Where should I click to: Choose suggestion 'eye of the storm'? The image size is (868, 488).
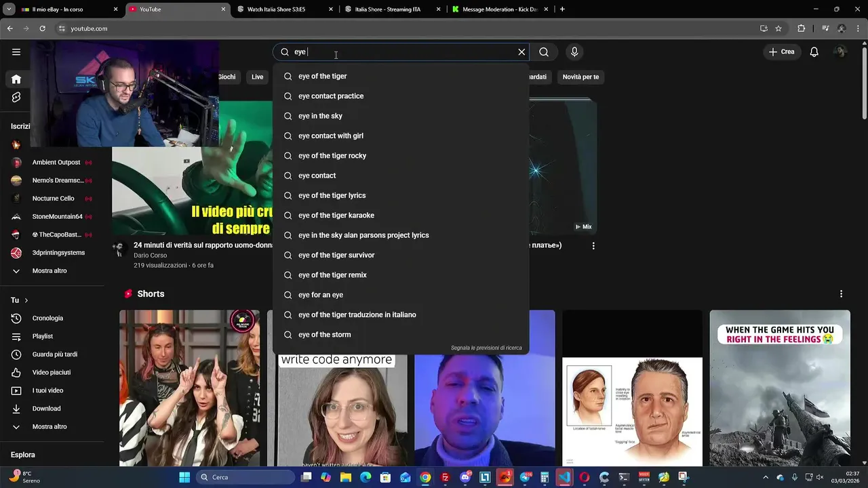pyautogui.click(x=401, y=335)
